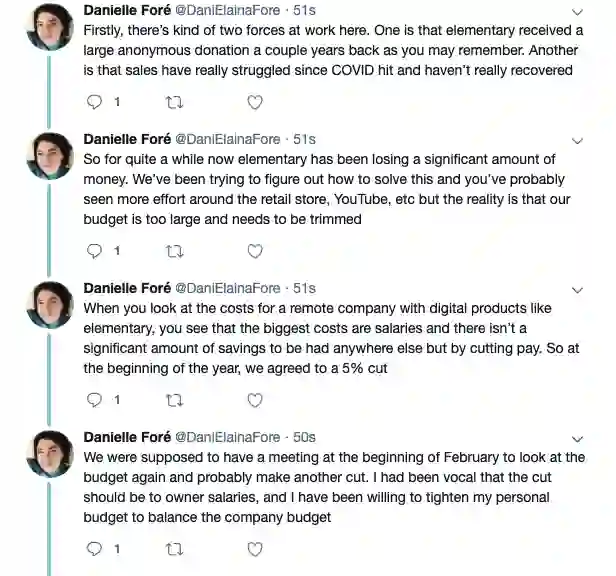The height and width of the screenshot is (576, 616).
Task: Retweet the February meeting tweet
Action: 175,549
